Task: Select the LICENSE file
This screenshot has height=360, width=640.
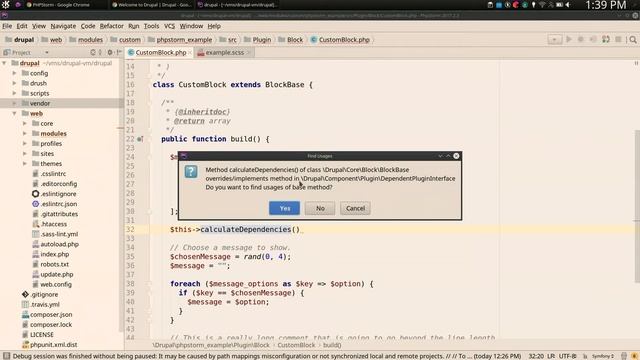Action: pyautogui.click(x=42, y=334)
